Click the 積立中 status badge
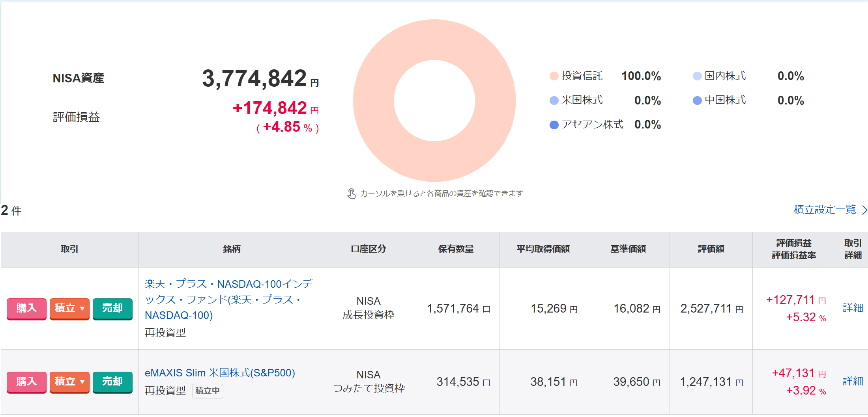The image size is (868, 417). [x=208, y=391]
